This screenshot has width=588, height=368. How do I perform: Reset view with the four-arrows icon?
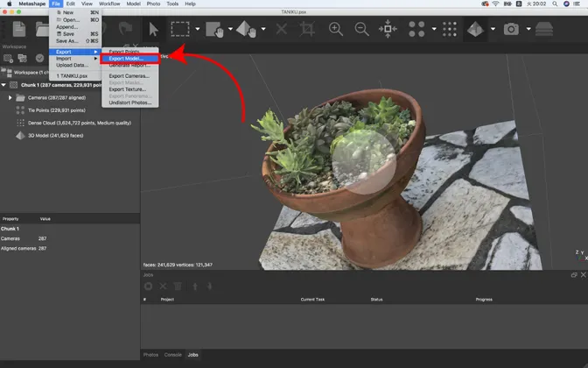point(388,29)
